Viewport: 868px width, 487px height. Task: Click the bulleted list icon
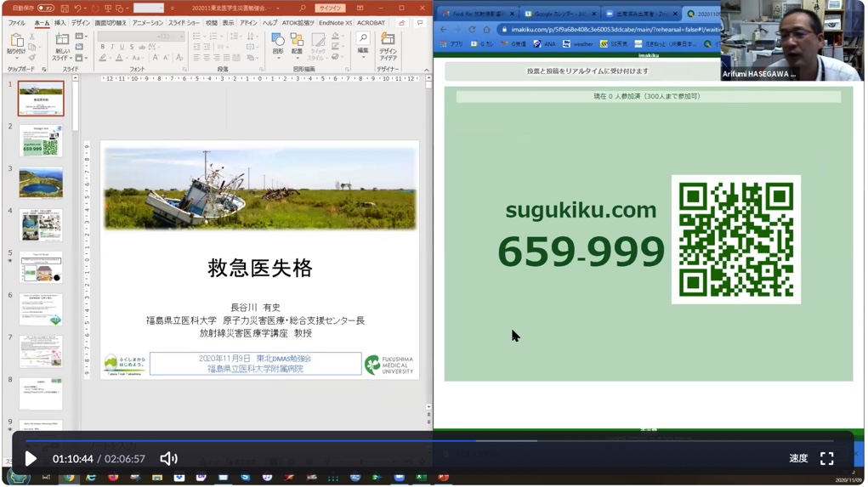click(197, 37)
